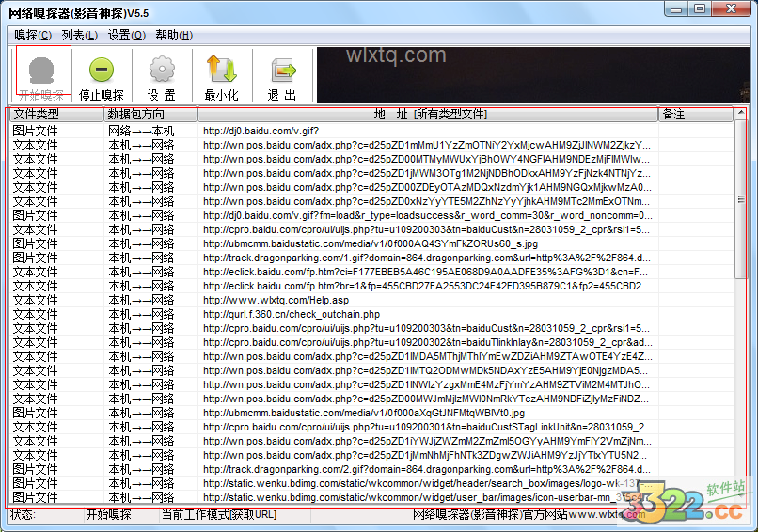Image resolution: width=758 pixels, height=532 pixels.
Task: Click 开始嗅探 status text in status bar
Action: click(x=109, y=514)
